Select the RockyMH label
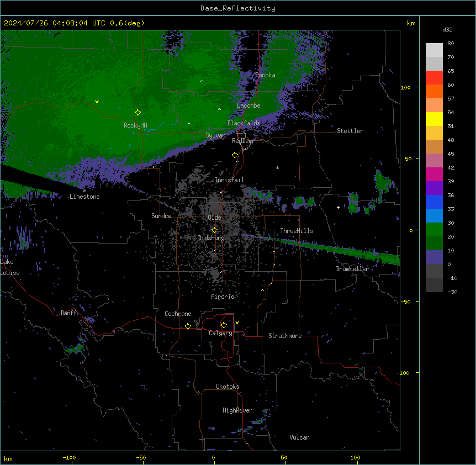 (135, 125)
